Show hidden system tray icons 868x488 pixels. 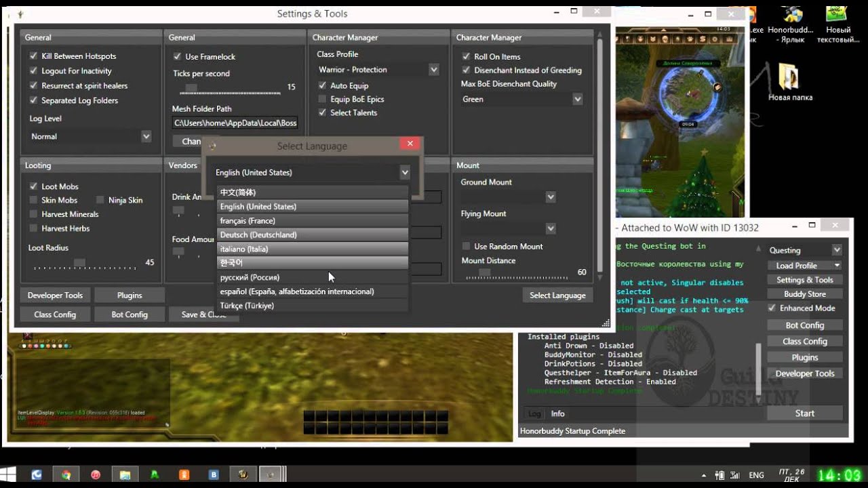[703, 475]
